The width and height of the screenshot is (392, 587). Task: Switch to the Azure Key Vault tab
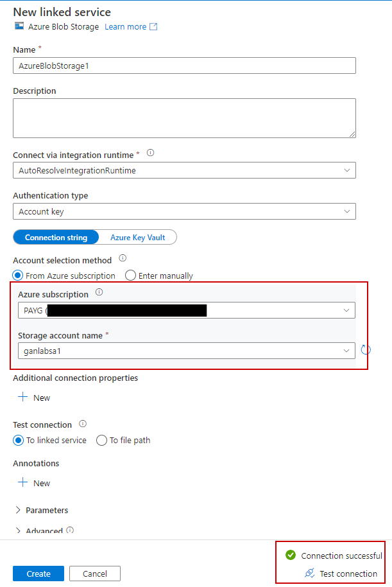pyautogui.click(x=137, y=238)
